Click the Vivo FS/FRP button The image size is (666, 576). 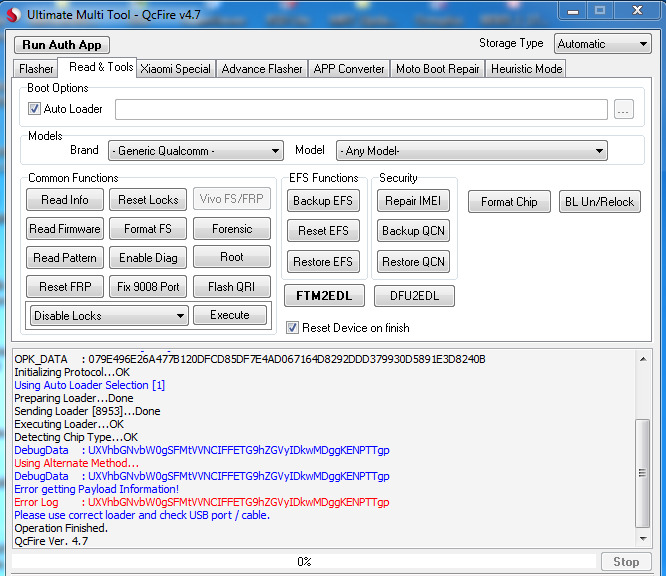[232, 199]
